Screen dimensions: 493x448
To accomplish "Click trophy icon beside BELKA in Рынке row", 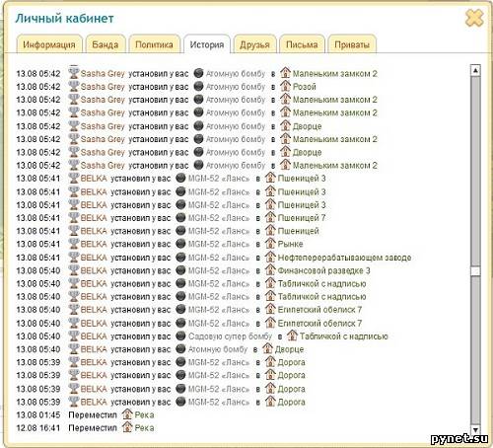I will point(74,244).
